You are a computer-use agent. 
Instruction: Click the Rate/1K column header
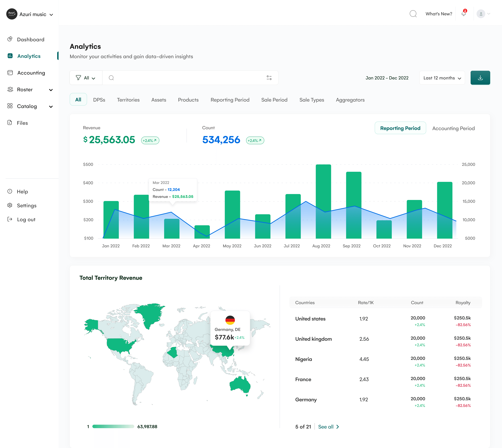pyautogui.click(x=366, y=303)
